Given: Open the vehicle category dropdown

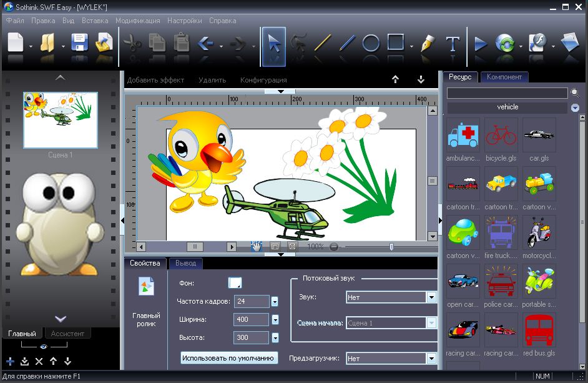Looking at the screenshot, I should pos(575,107).
